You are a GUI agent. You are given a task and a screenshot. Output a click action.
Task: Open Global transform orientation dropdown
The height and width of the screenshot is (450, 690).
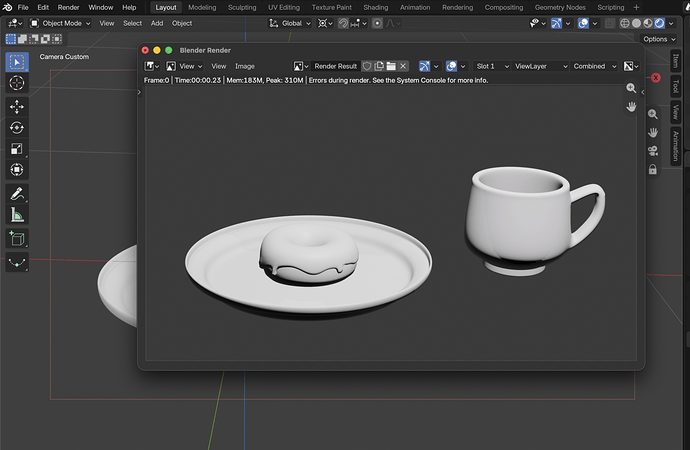click(x=290, y=23)
